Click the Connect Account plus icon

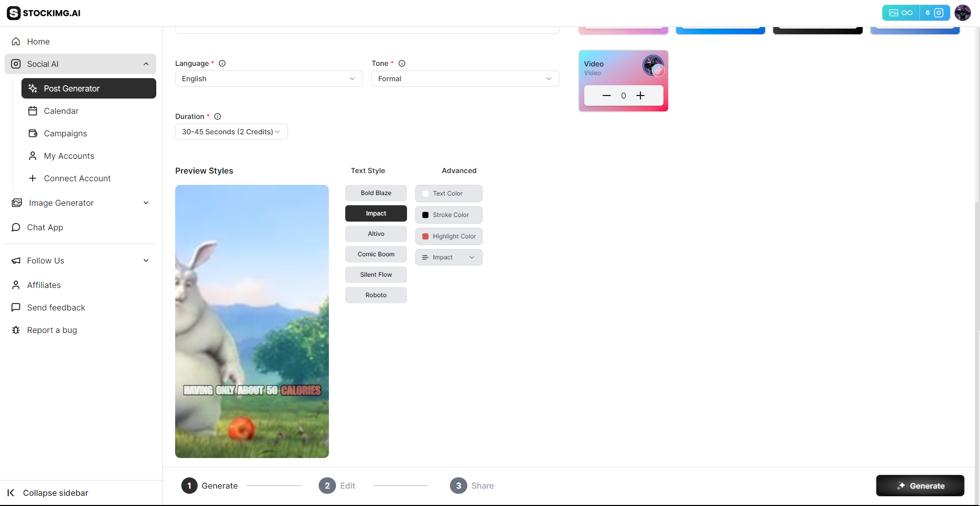tap(33, 178)
